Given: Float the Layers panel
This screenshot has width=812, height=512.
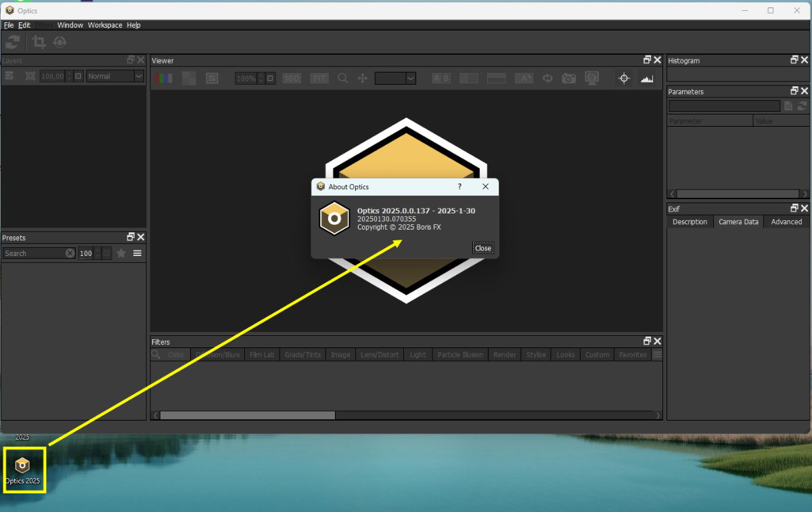Looking at the screenshot, I should pyautogui.click(x=131, y=60).
